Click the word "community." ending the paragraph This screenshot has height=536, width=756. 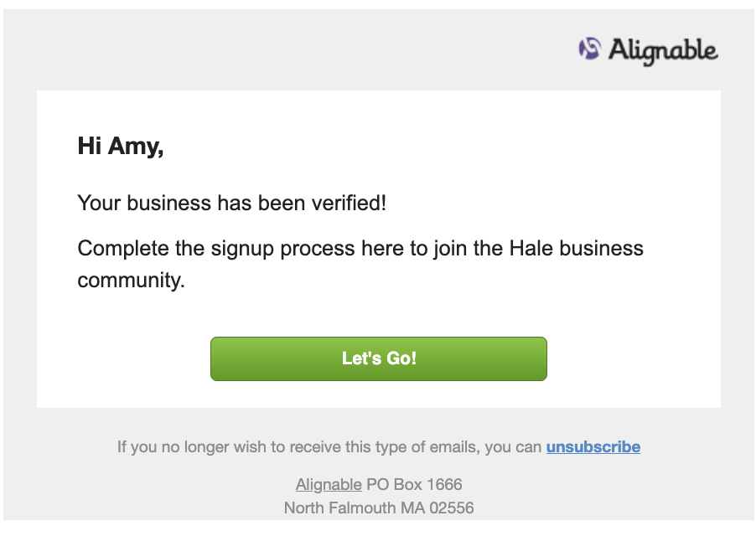point(131,281)
